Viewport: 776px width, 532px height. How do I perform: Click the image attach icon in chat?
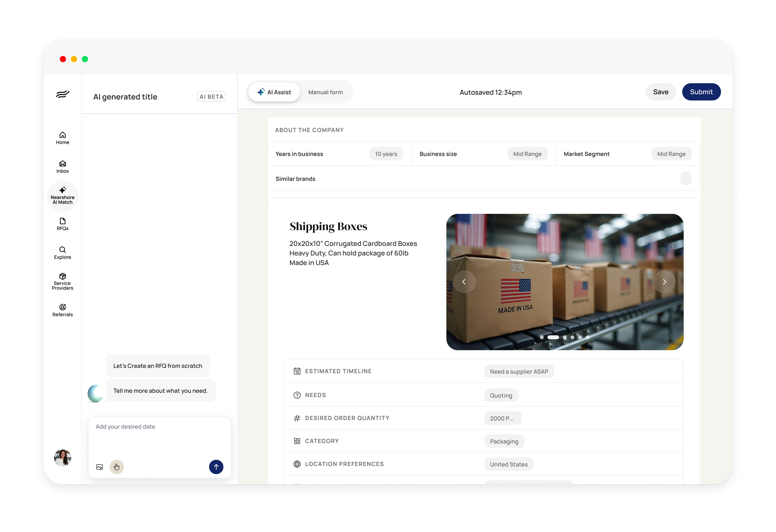(100, 467)
